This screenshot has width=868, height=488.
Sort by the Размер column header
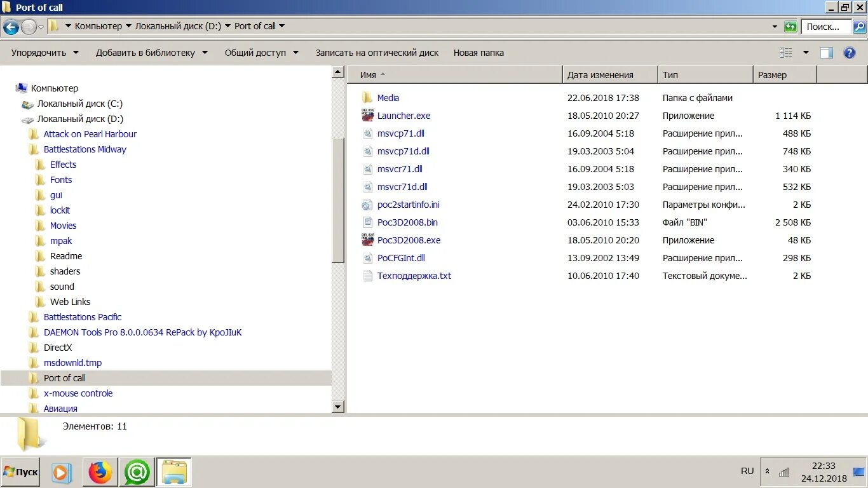pyautogui.click(x=785, y=74)
